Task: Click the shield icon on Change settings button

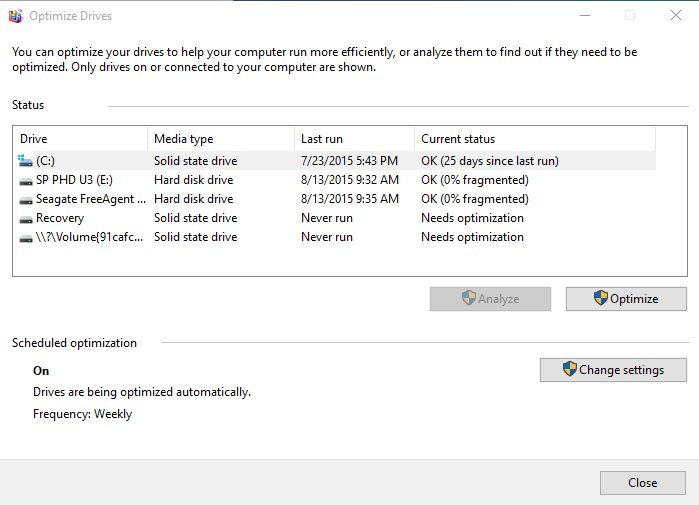Action: tap(569, 369)
